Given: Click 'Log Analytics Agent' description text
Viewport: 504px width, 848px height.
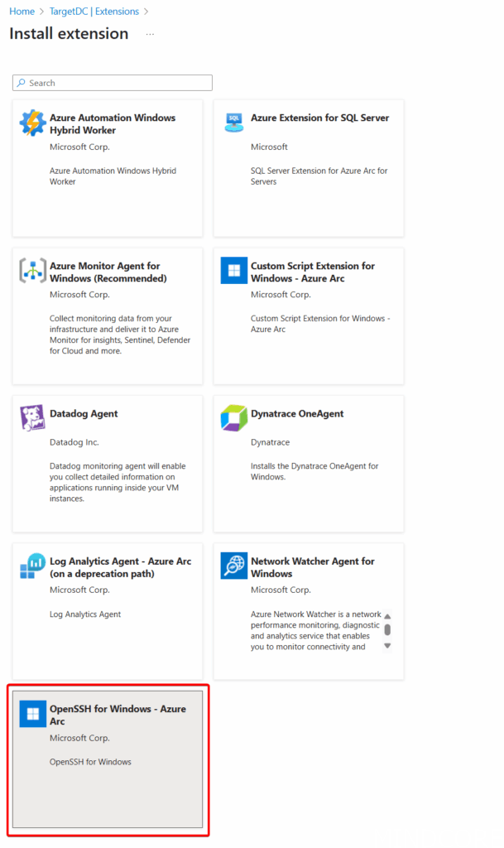Looking at the screenshot, I should (84, 614).
